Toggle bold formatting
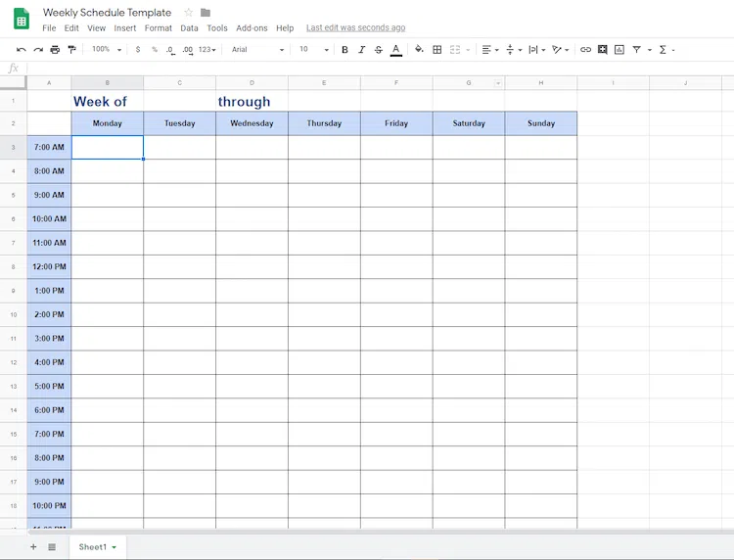 tap(344, 49)
